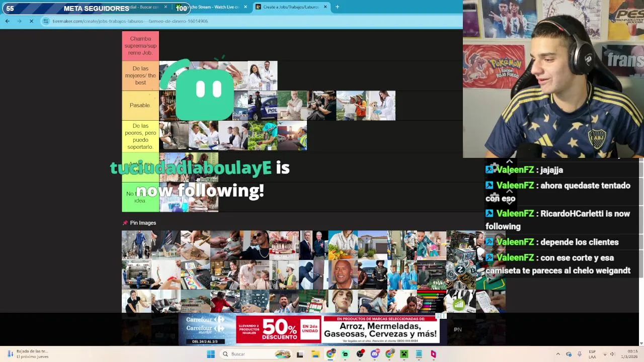Open a new browser tab
Screen dimensions: 644x362
pos(337,7)
